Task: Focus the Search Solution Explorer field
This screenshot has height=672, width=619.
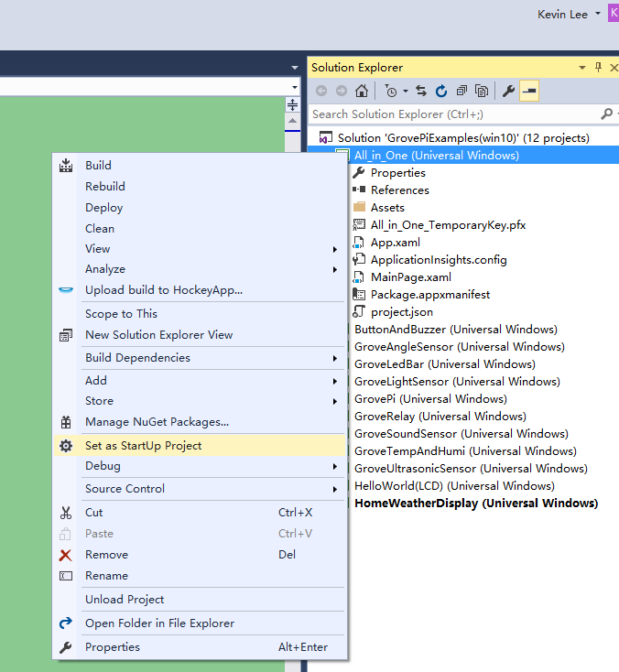Action: click(x=454, y=114)
